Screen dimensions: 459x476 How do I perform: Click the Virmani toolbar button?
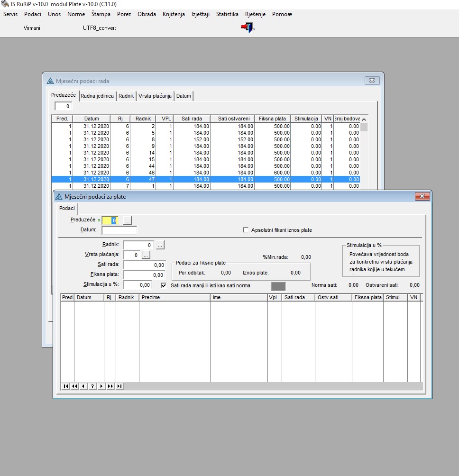(x=32, y=28)
